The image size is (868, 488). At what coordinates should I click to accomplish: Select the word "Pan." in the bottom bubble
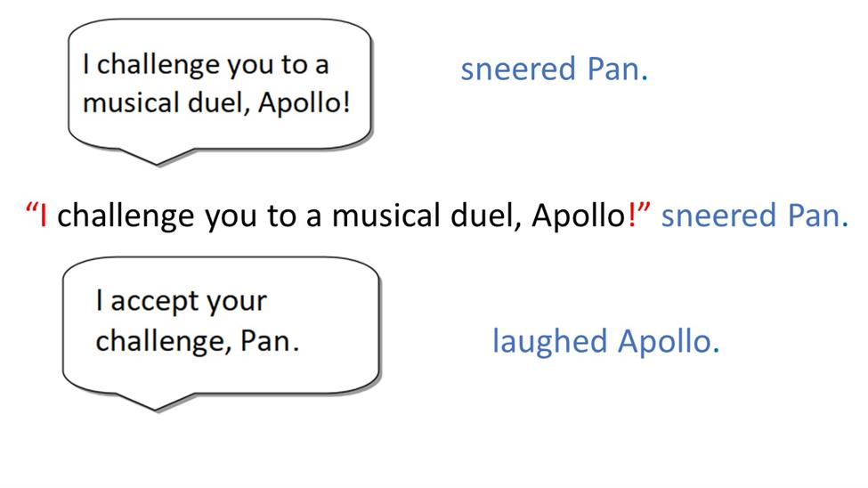click(270, 341)
